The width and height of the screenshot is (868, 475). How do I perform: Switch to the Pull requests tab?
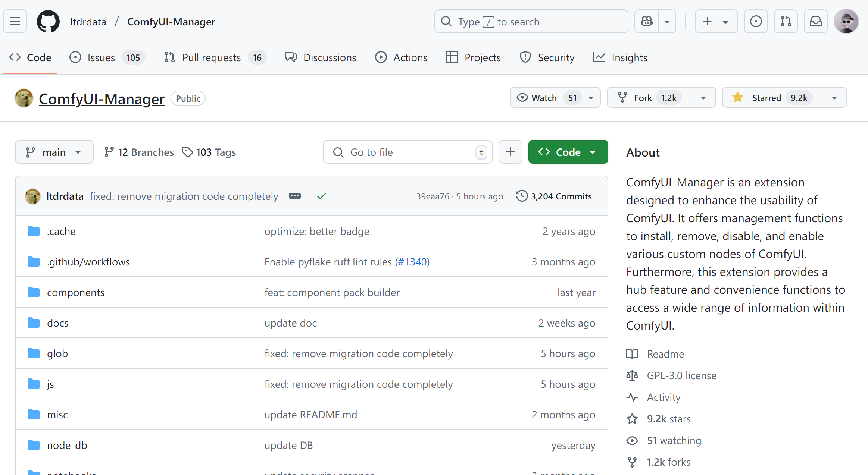click(215, 57)
